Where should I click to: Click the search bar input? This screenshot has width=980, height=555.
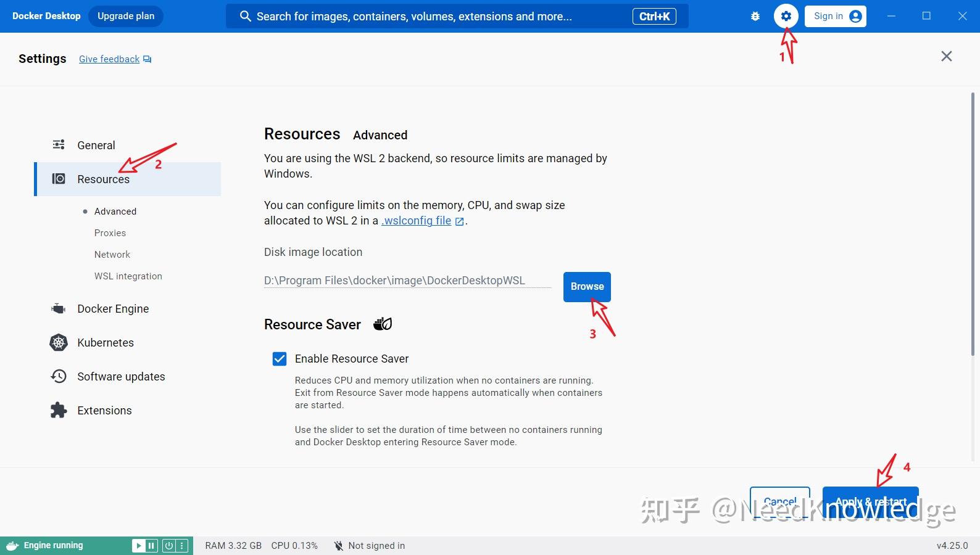point(457,17)
